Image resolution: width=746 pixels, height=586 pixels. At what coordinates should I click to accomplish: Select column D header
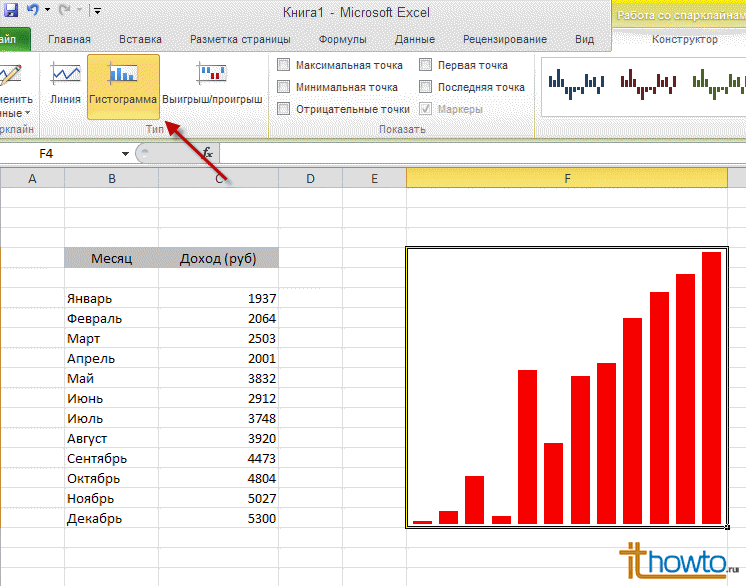tap(310, 179)
